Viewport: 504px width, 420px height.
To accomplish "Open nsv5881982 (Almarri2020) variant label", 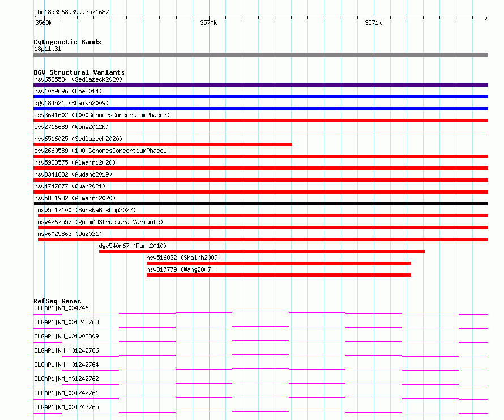I will tap(75, 198).
